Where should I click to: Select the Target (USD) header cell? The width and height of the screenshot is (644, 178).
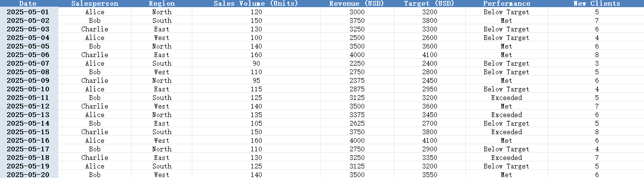(430, 3)
